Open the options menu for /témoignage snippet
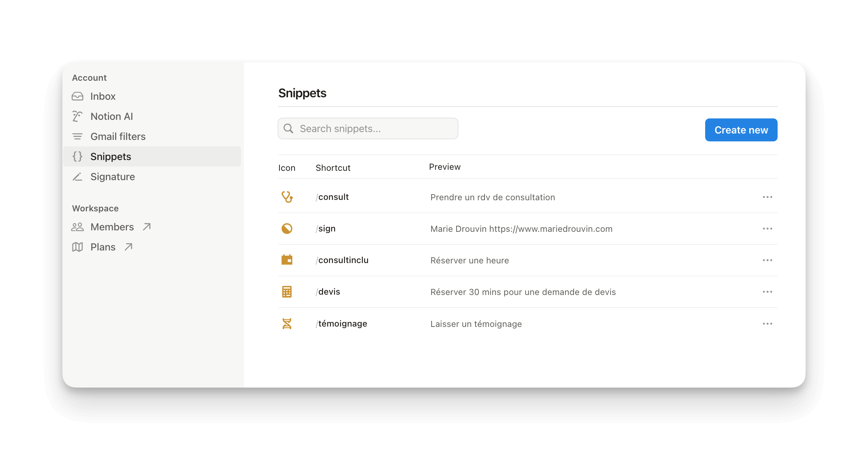 click(767, 323)
